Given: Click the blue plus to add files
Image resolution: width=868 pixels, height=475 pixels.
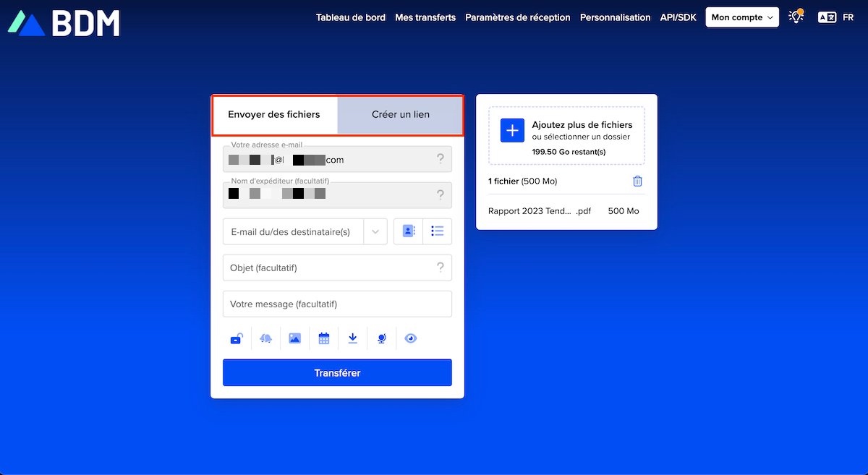Looking at the screenshot, I should pos(512,131).
